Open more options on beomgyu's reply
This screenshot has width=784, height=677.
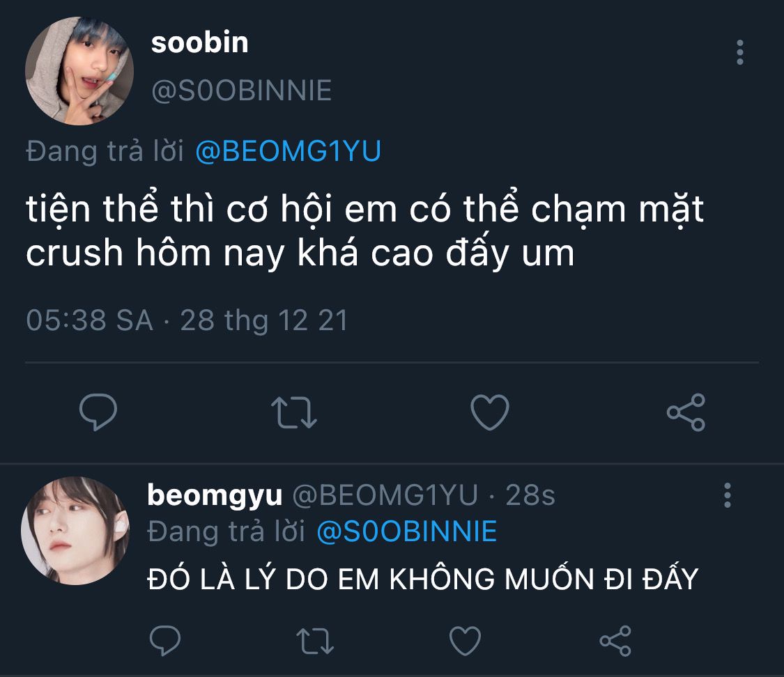728,495
